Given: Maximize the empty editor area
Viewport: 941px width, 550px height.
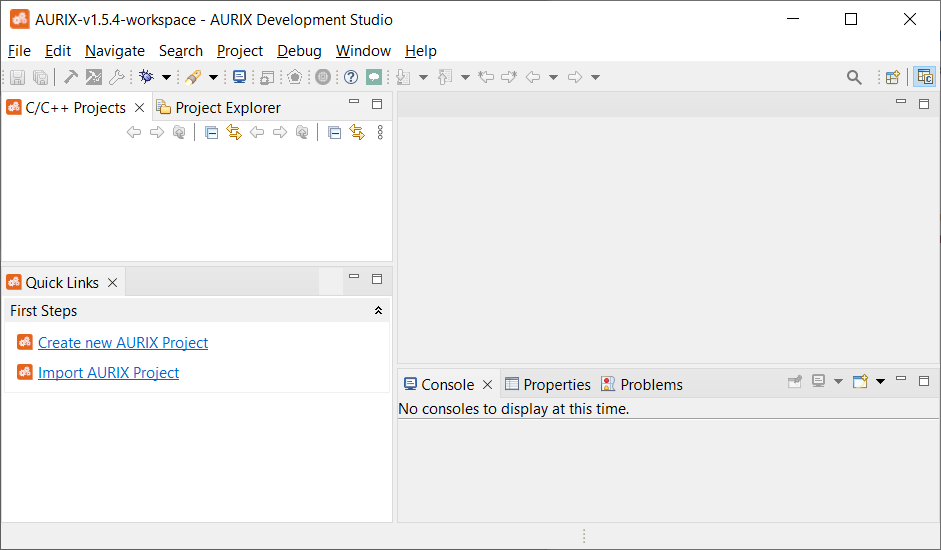Looking at the screenshot, I should pyautogui.click(x=924, y=104).
